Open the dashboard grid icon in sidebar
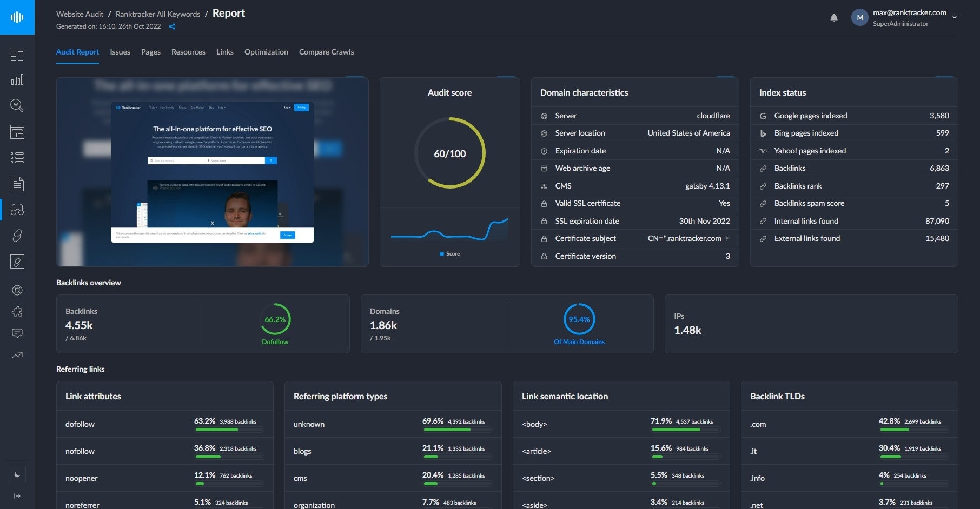The image size is (980, 509). click(x=17, y=54)
